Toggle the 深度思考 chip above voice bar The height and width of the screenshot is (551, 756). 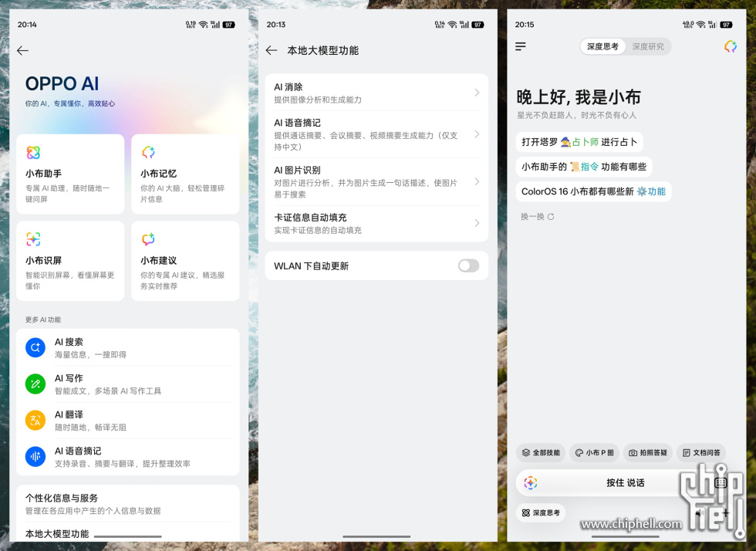(541, 512)
